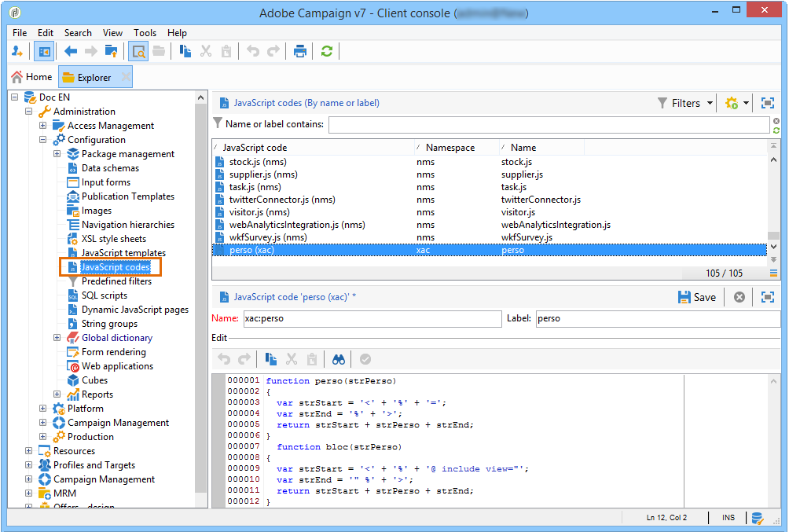This screenshot has height=532, width=811.
Task: Click the binoculars find icon in editor
Action: [339, 359]
